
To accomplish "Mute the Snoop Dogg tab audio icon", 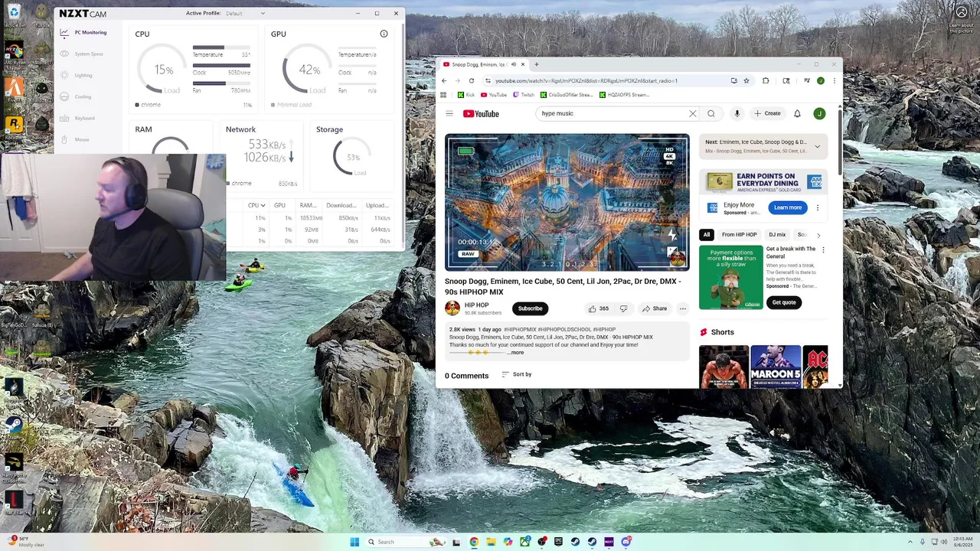I will [513, 64].
